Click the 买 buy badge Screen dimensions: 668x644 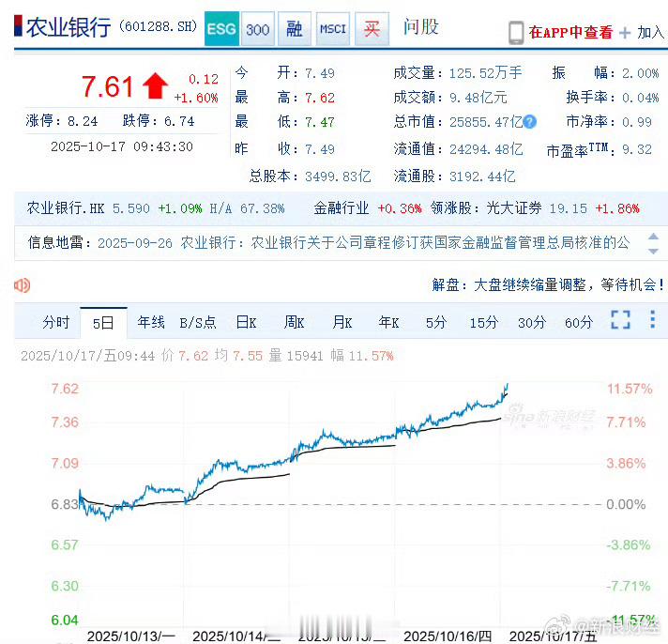(372, 28)
